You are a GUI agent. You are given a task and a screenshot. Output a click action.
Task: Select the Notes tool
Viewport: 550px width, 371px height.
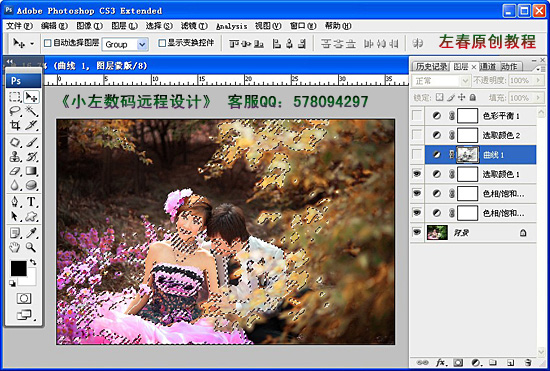tap(15, 233)
